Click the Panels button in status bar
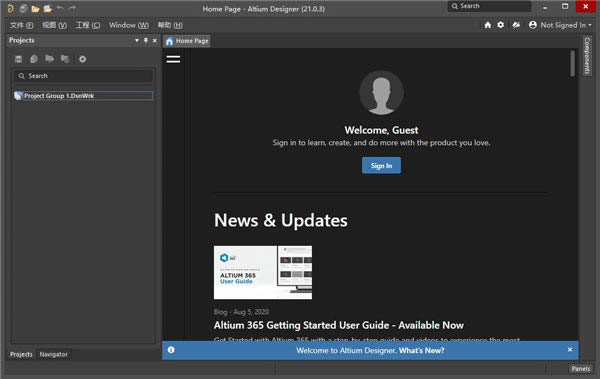The width and height of the screenshot is (600, 379). click(x=580, y=369)
